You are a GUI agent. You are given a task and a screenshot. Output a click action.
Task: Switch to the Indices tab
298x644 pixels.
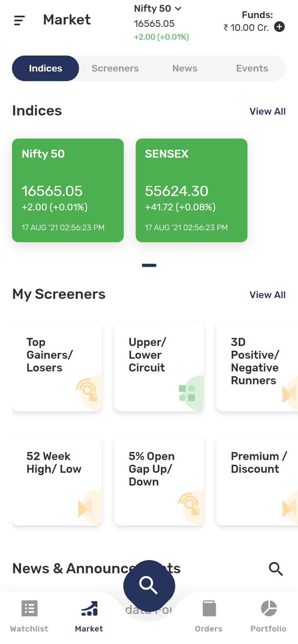[x=45, y=68]
